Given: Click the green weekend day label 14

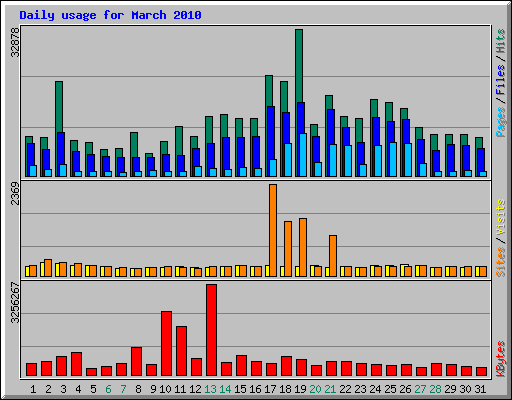Looking at the screenshot, I should click(225, 389).
